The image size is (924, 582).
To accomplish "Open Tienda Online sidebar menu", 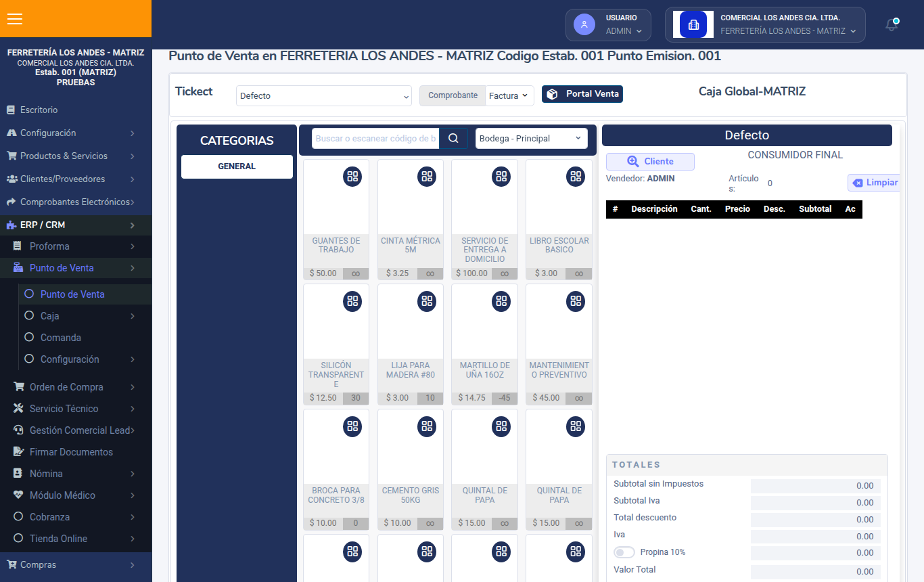I will (x=76, y=539).
